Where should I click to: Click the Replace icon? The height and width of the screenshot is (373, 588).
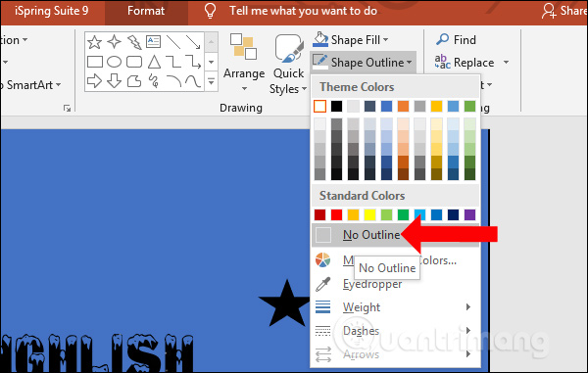(443, 62)
